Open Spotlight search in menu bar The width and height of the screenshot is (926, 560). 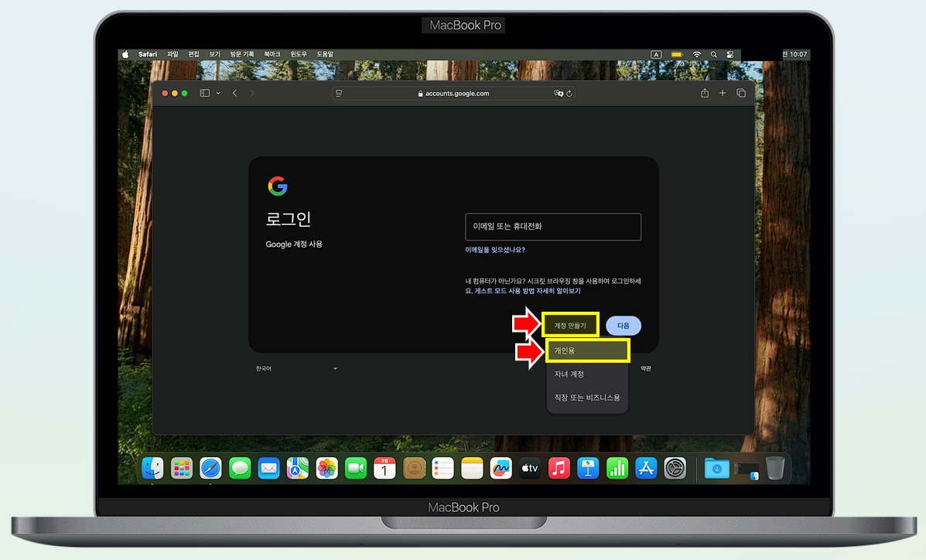click(x=713, y=54)
